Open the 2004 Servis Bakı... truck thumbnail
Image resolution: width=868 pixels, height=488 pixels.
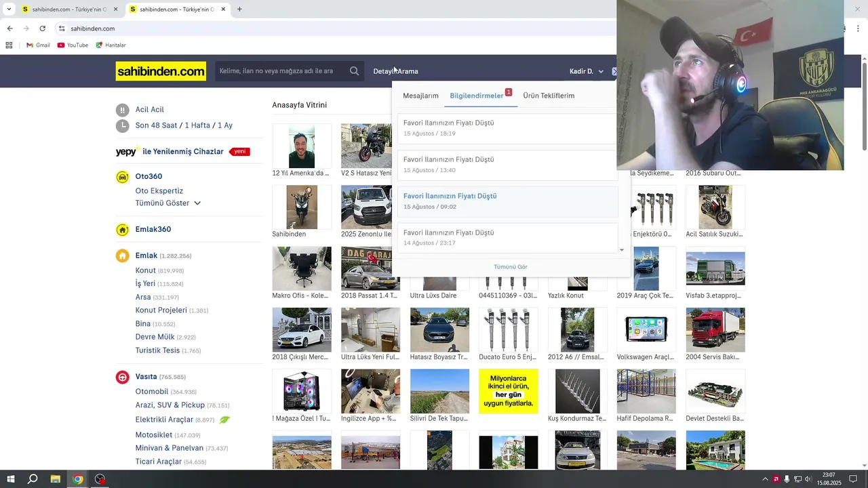(x=715, y=330)
